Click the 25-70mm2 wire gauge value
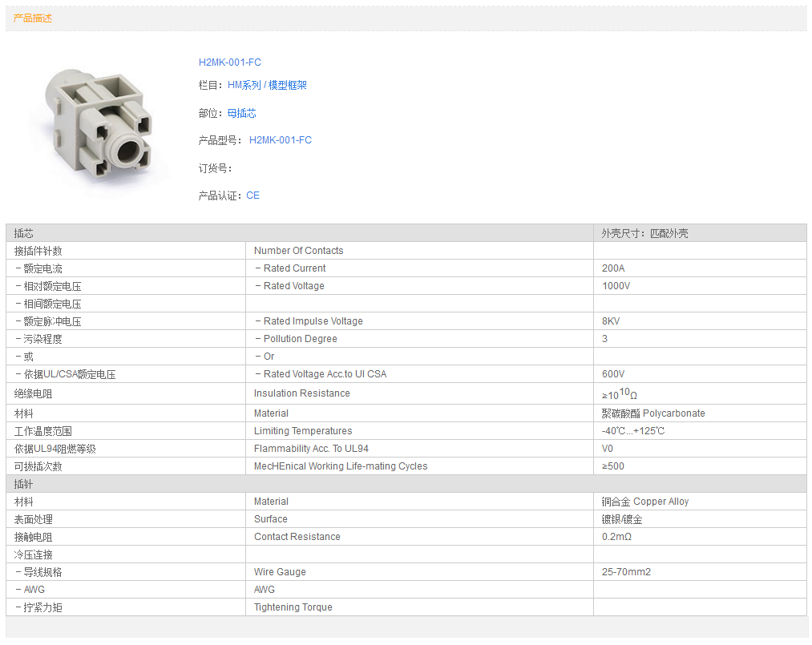Screen dimensions: 812x645 tap(626, 572)
